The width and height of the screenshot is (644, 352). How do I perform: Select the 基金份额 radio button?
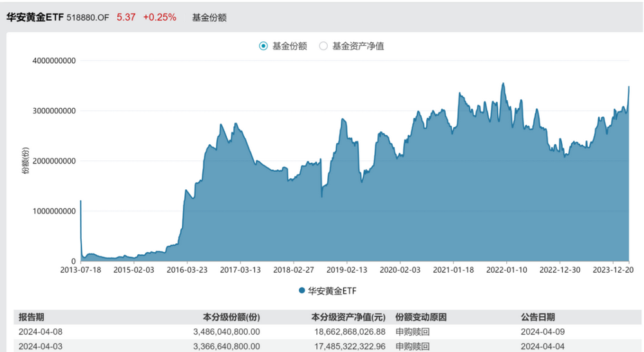click(x=263, y=46)
